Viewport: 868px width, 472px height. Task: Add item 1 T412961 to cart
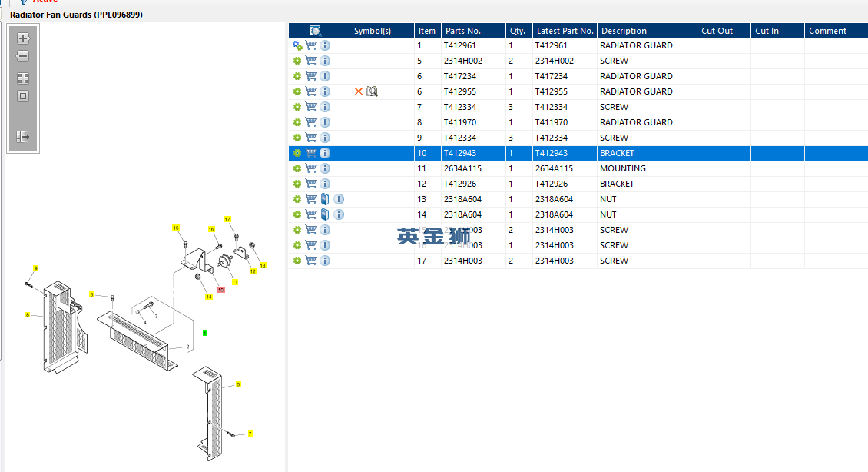coord(311,45)
